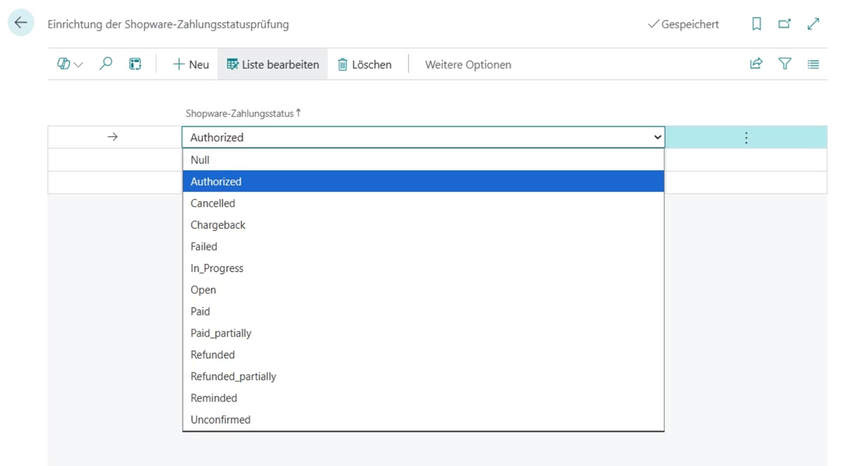The width and height of the screenshot is (868, 466).
Task: Open page in new window icon
Action: 784,24
